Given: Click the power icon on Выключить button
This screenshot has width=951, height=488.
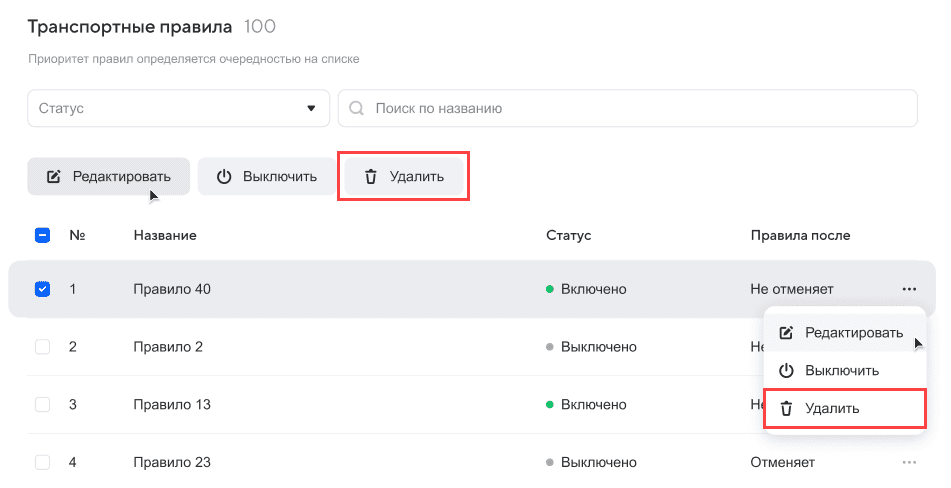Looking at the screenshot, I should [224, 176].
